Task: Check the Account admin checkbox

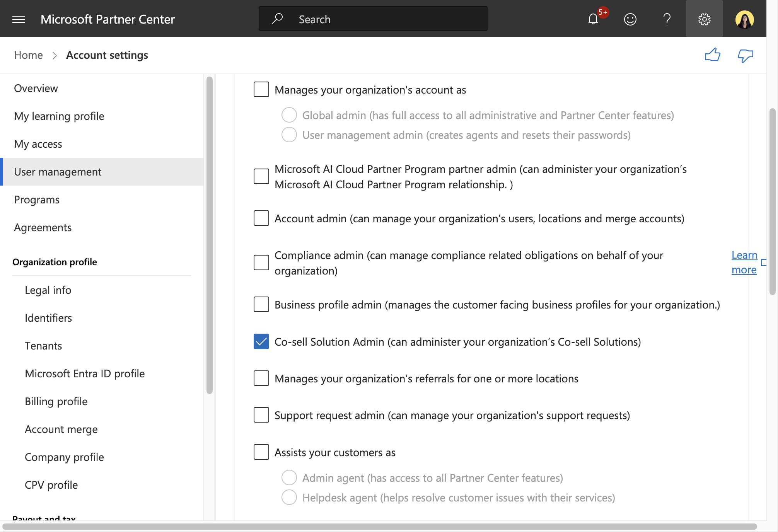Action: 261,218
